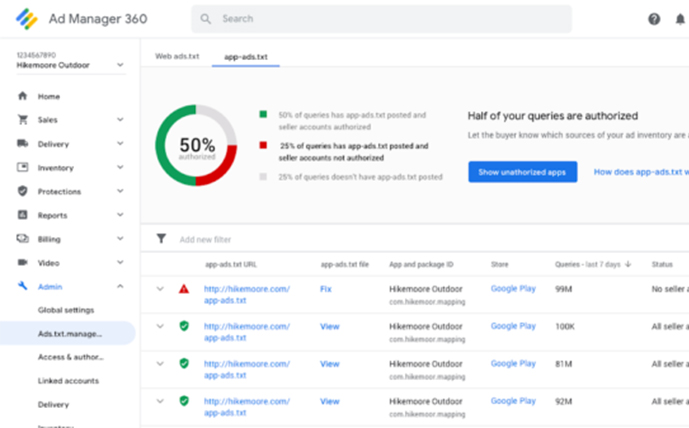The image size is (689, 428).
Task: Click View link in the 92M row
Action: point(330,401)
